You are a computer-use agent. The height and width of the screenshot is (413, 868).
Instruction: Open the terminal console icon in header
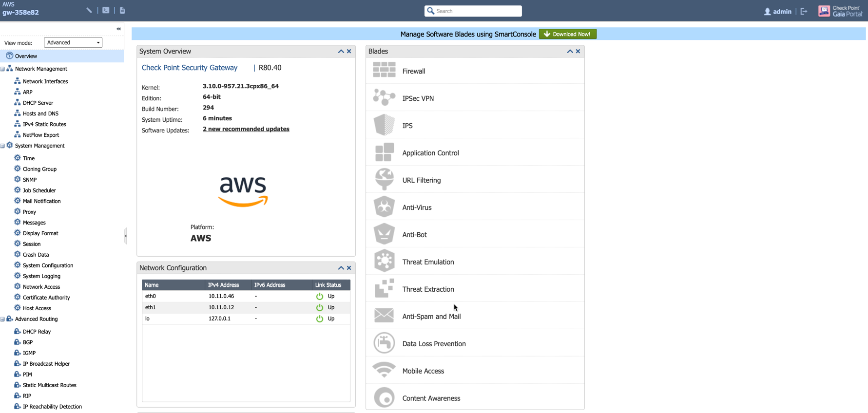tap(106, 10)
